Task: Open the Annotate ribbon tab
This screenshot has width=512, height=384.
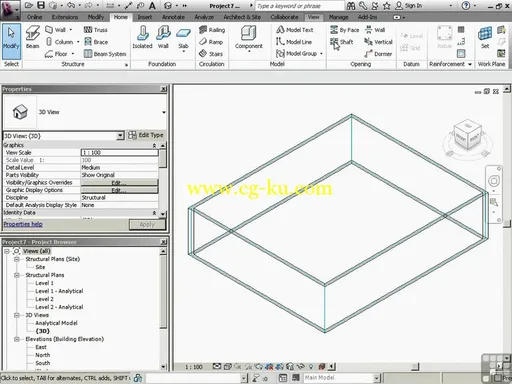Action: click(173, 17)
